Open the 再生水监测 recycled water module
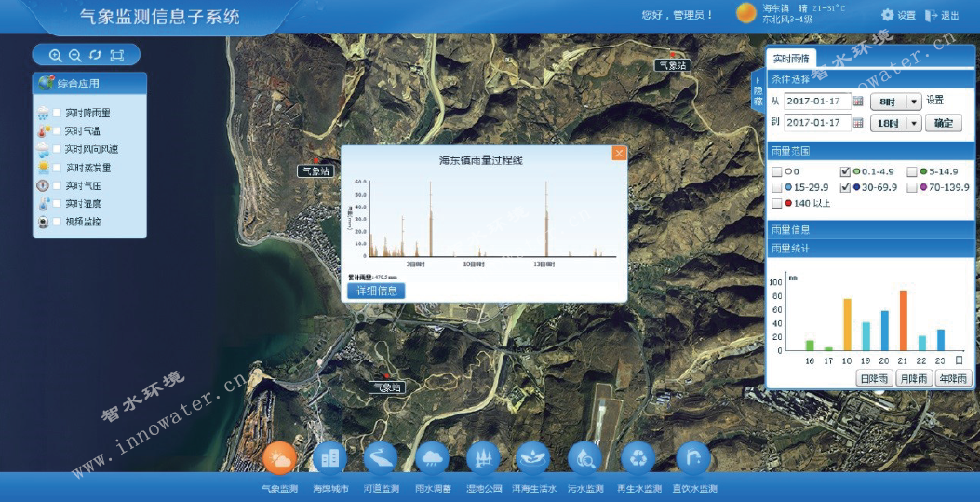 click(x=638, y=458)
